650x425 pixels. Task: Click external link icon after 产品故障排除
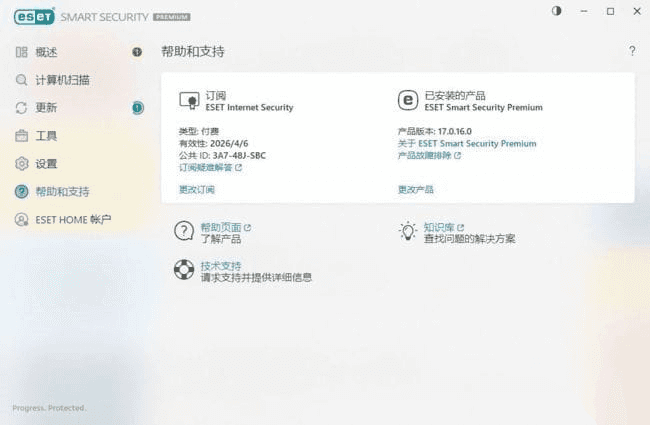pos(457,155)
